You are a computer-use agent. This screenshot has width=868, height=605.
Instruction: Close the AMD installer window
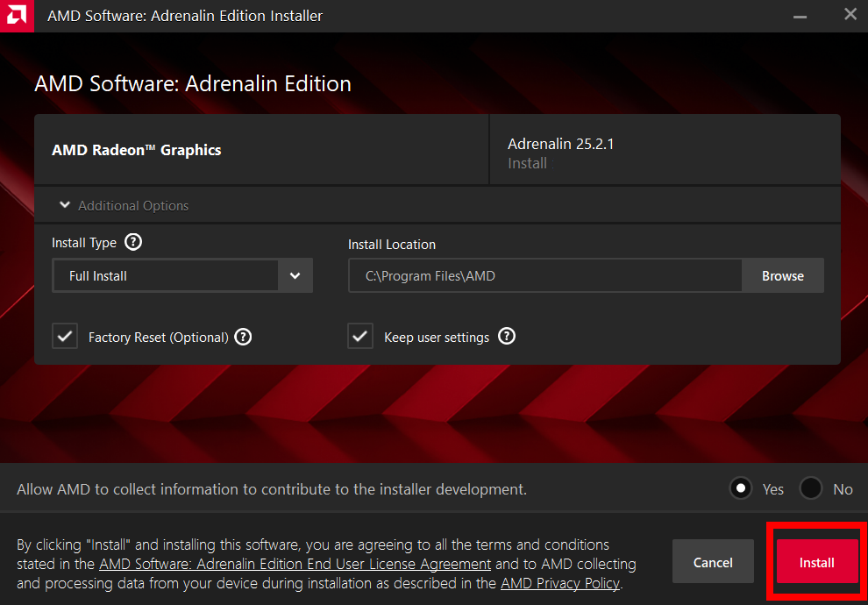click(850, 15)
